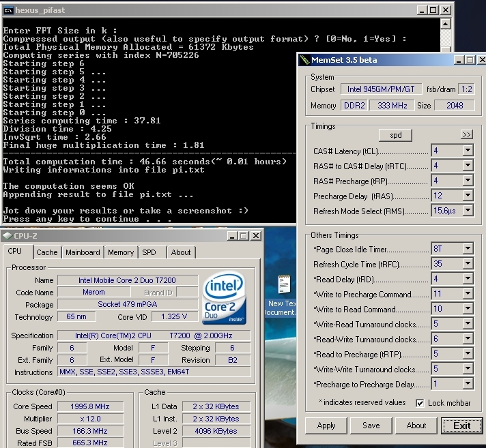Click the Revision B2 value
The width and height of the screenshot is (486, 448).
[233, 360]
